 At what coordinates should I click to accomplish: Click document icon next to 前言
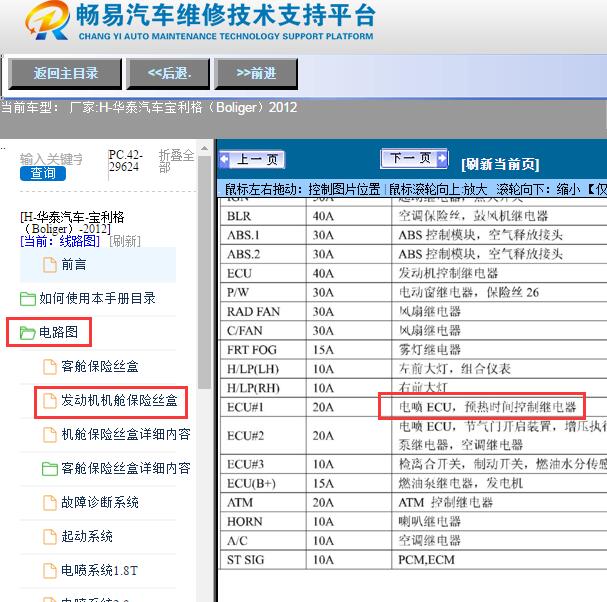point(50,265)
